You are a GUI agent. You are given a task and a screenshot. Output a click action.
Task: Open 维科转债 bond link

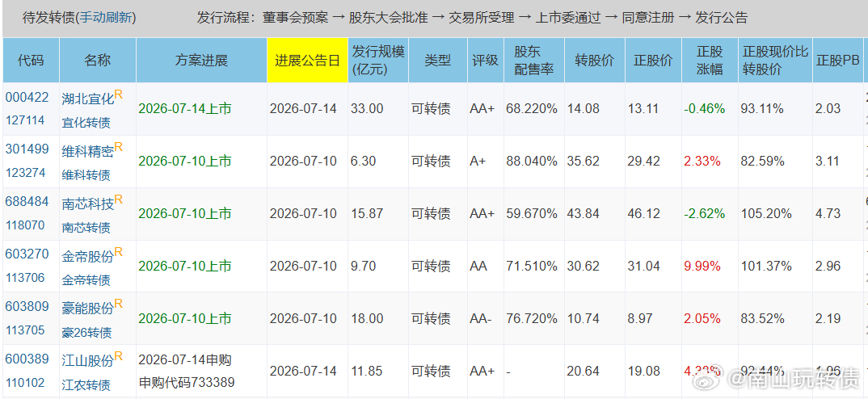coord(86,175)
